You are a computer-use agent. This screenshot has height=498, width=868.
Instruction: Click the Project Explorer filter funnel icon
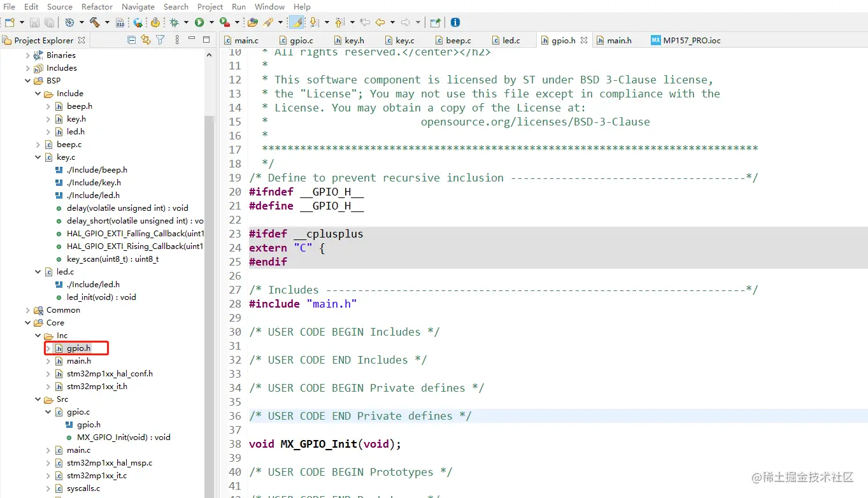click(x=160, y=40)
